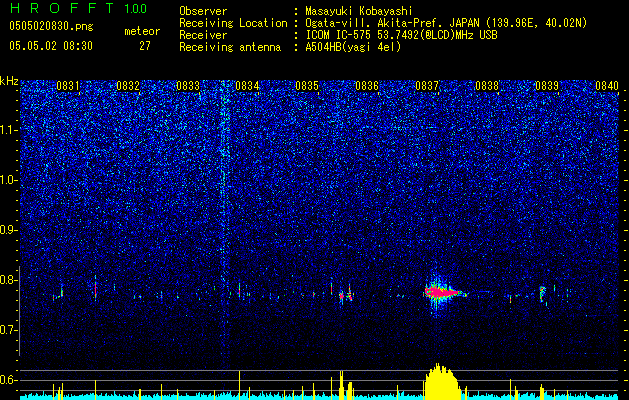
Task: Click the 0840 time marker
Action: (607, 86)
